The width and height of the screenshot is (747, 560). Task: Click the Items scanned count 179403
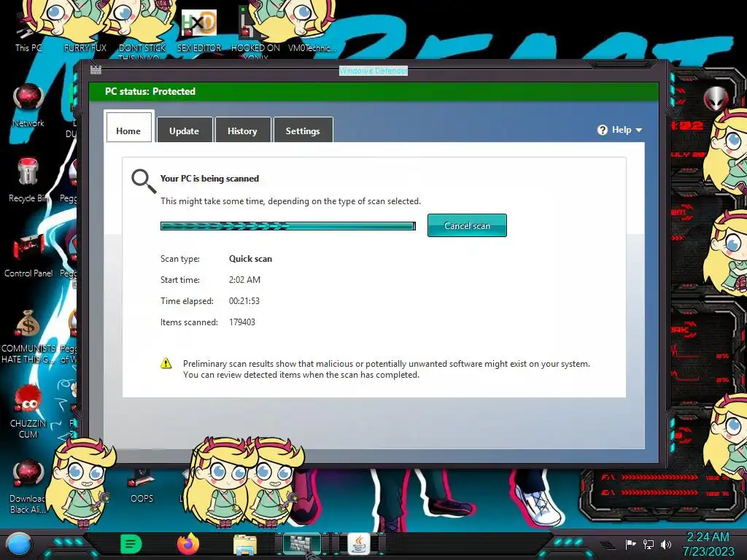coord(242,322)
